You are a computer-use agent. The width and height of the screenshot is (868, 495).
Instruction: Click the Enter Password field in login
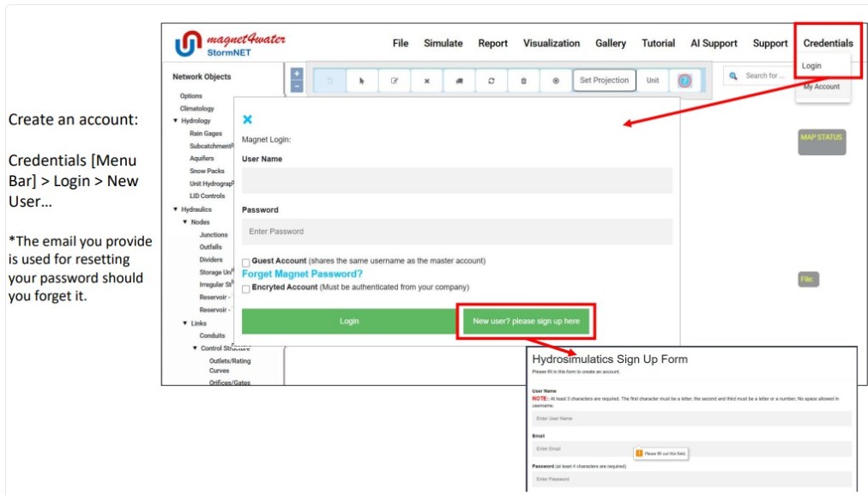click(456, 232)
